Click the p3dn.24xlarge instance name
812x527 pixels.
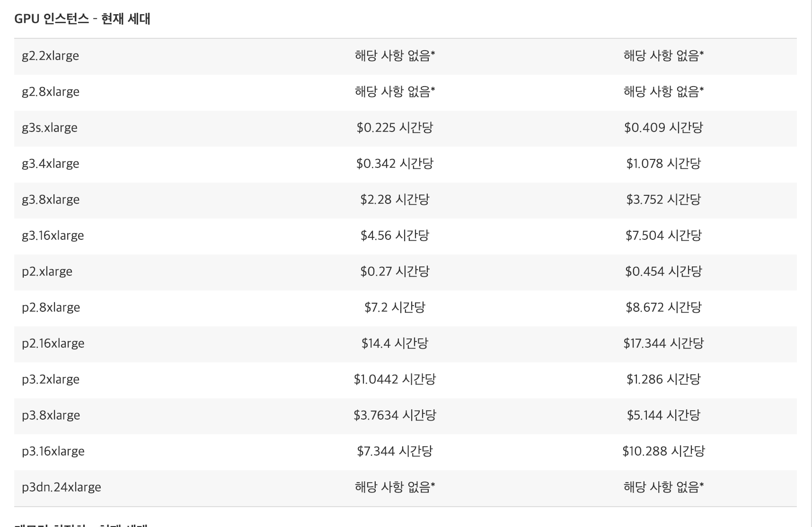62,487
